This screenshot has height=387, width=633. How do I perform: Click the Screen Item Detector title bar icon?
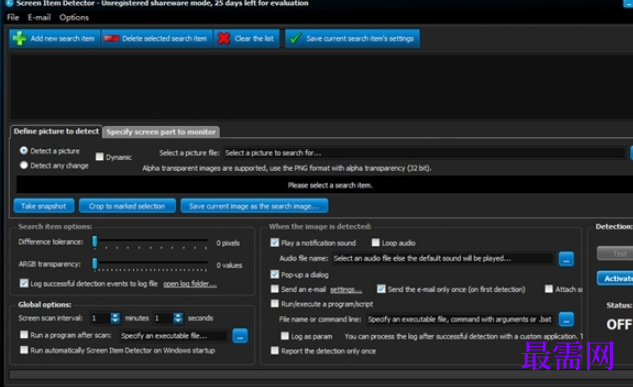[x=8, y=3]
